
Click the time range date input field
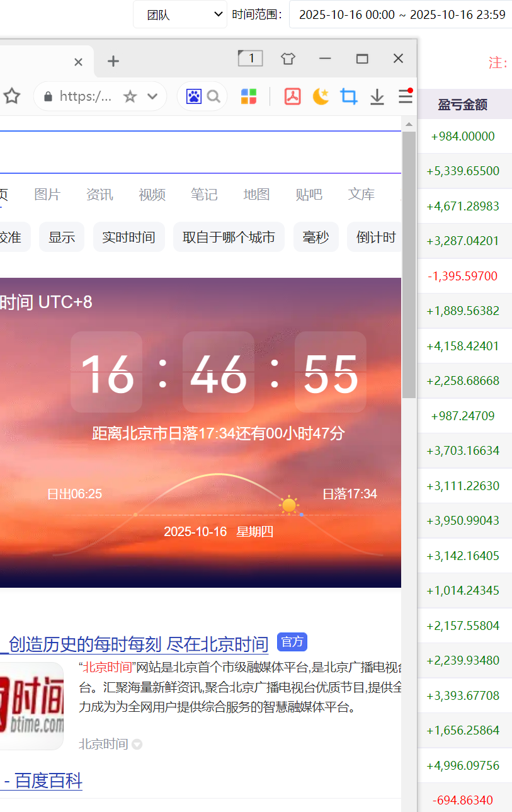402,14
